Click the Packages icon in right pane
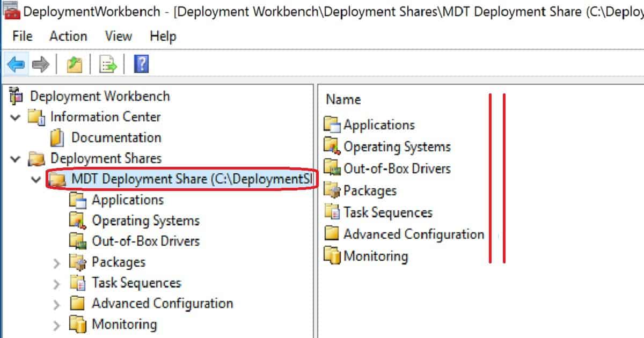This screenshot has width=644, height=338. [332, 190]
